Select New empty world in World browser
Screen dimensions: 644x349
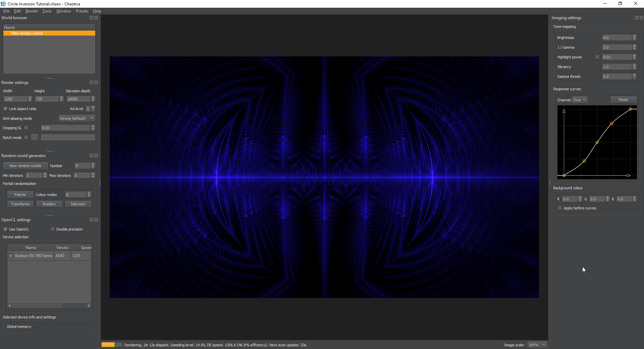[49, 33]
